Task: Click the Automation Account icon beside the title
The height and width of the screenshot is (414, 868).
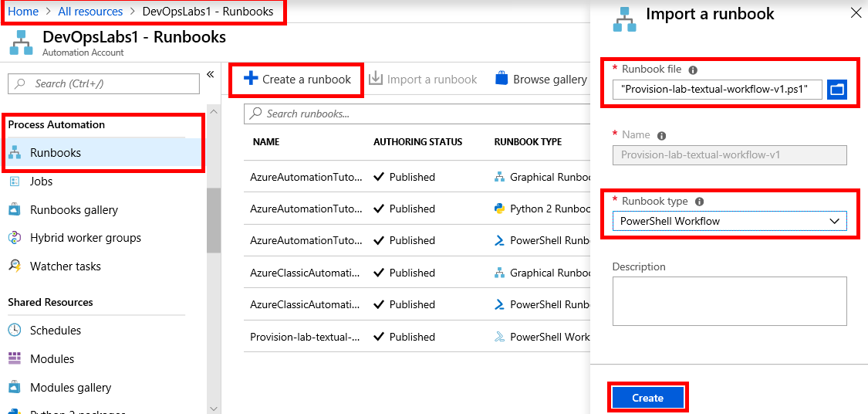Action: (x=22, y=44)
